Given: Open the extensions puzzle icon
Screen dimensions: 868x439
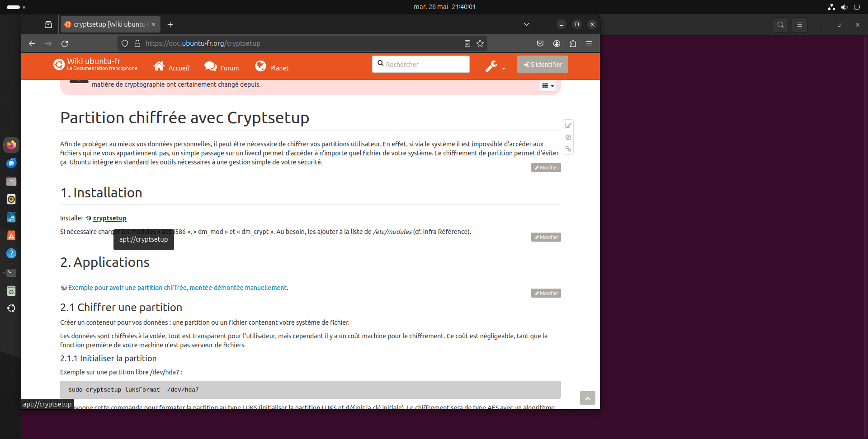Looking at the screenshot, I should tap(573, 43).
